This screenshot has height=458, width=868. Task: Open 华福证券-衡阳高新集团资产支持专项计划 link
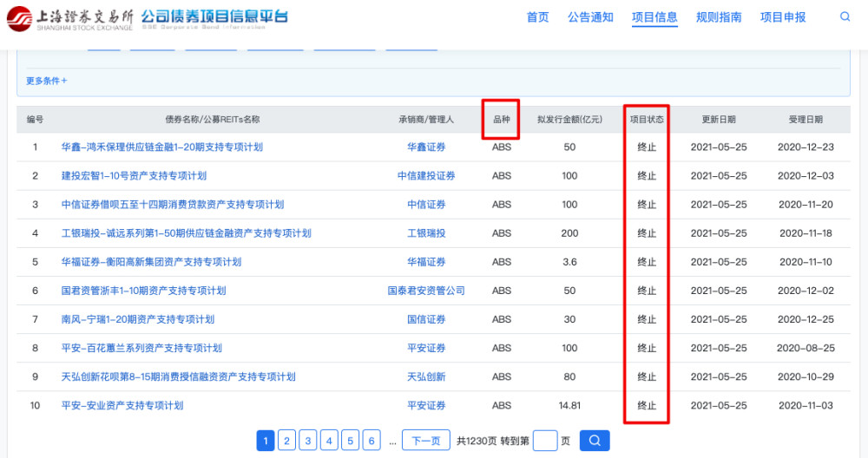(x=151, y=262)
